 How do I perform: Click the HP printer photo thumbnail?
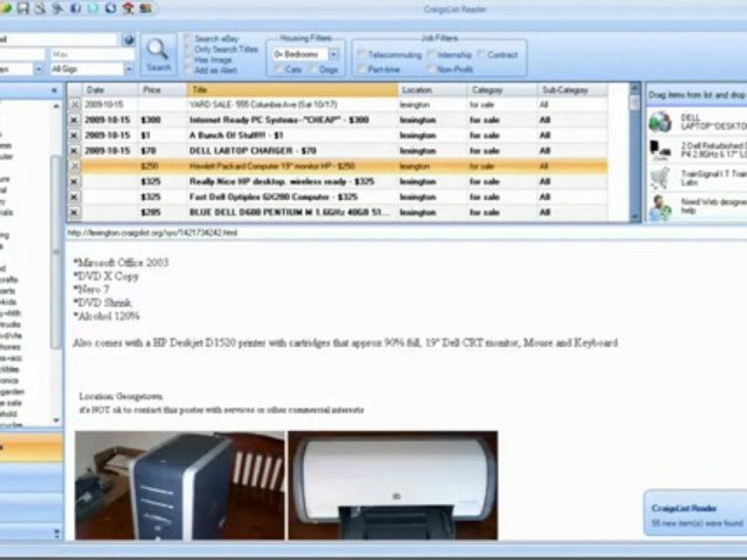pyautogui.click(x=393, y=485)
